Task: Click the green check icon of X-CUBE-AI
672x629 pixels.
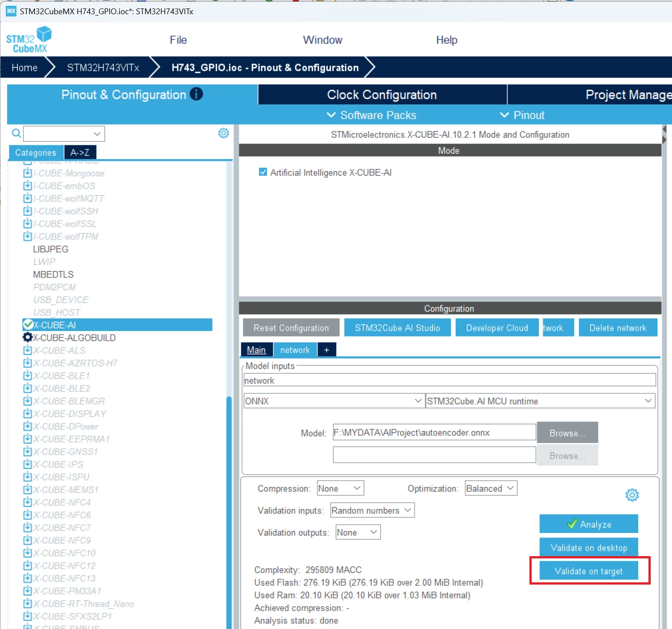Action: tap(28, 325)
